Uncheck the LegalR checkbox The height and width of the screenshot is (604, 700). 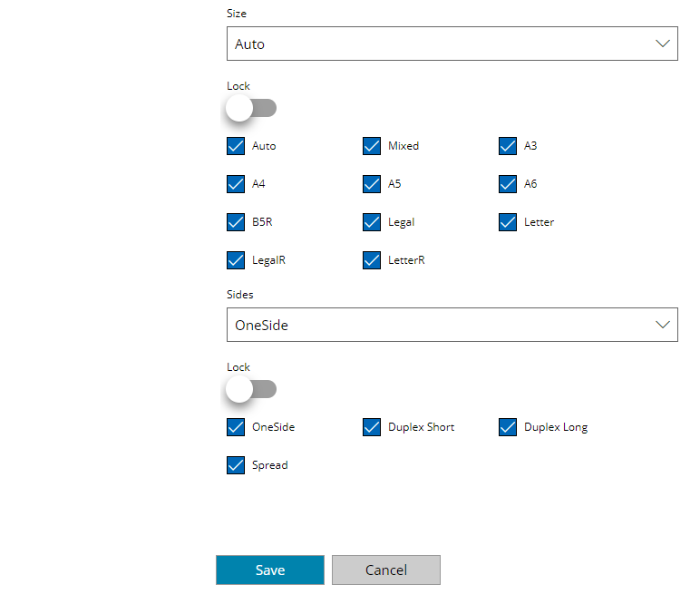click(x=236, y=260)
